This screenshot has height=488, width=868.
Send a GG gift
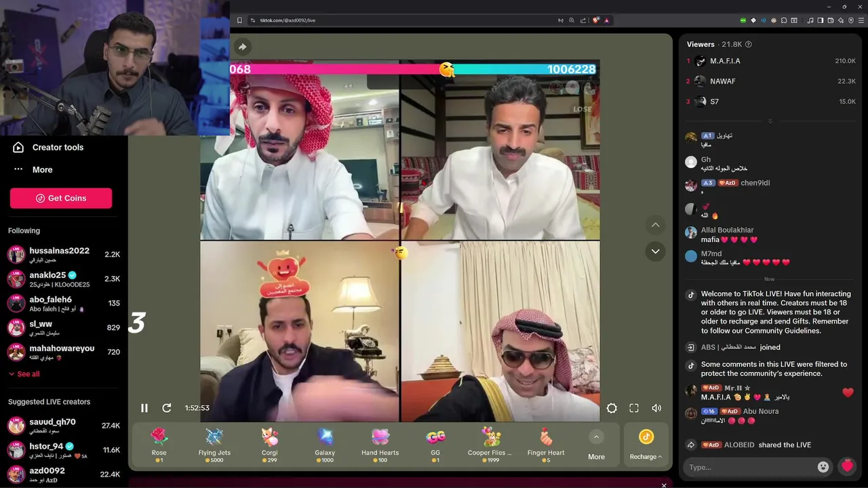[435, 445]
